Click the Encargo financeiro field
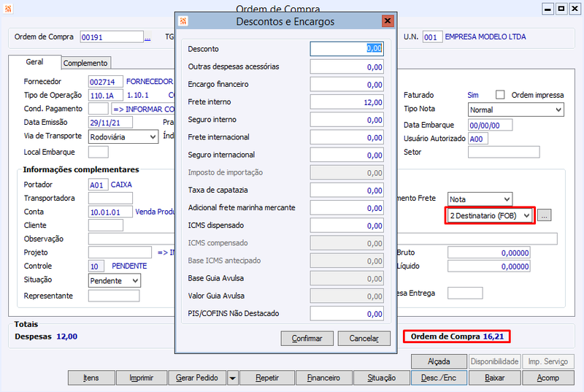 (347, 85)
